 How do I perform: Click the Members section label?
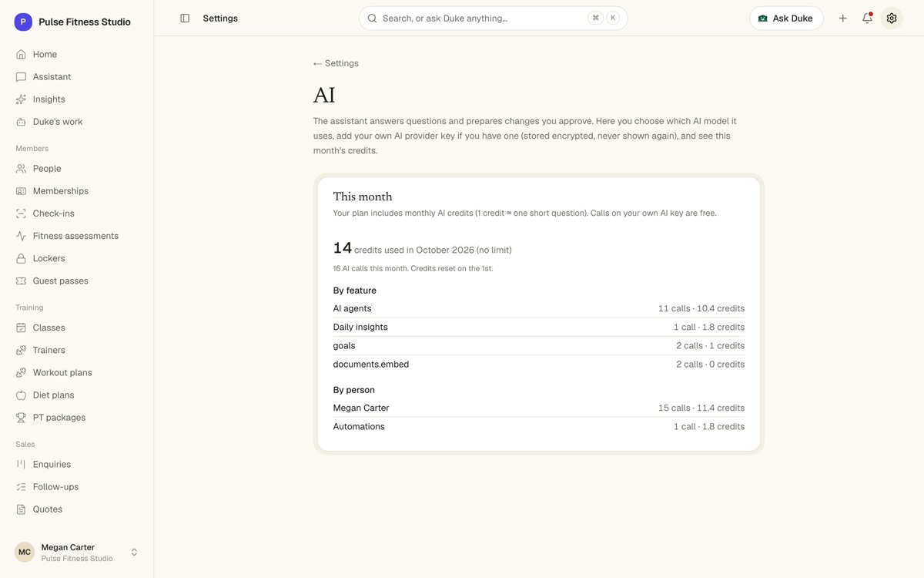pos(32,148)
